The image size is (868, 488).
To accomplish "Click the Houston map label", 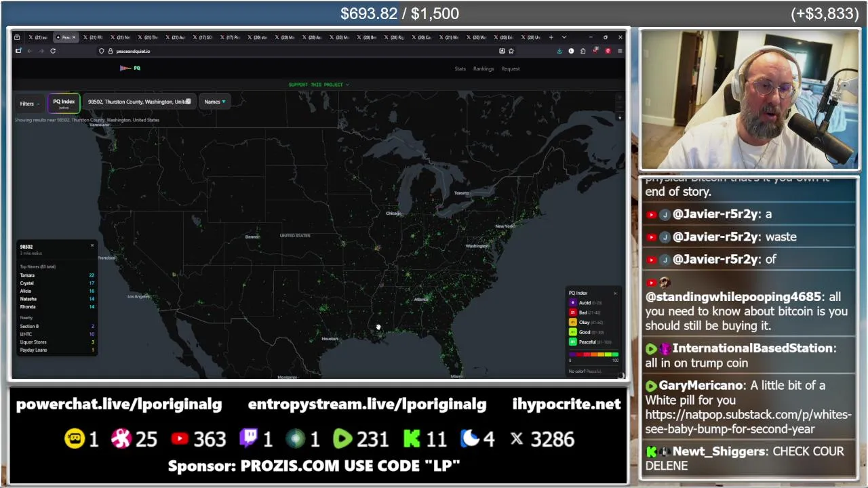I will click(x=330, y=338).
